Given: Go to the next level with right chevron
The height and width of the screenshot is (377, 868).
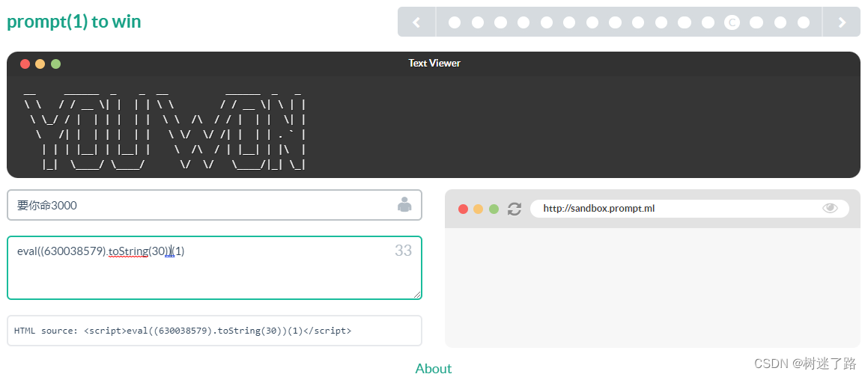Looking at the screenshot, I should tap(842, 22).
